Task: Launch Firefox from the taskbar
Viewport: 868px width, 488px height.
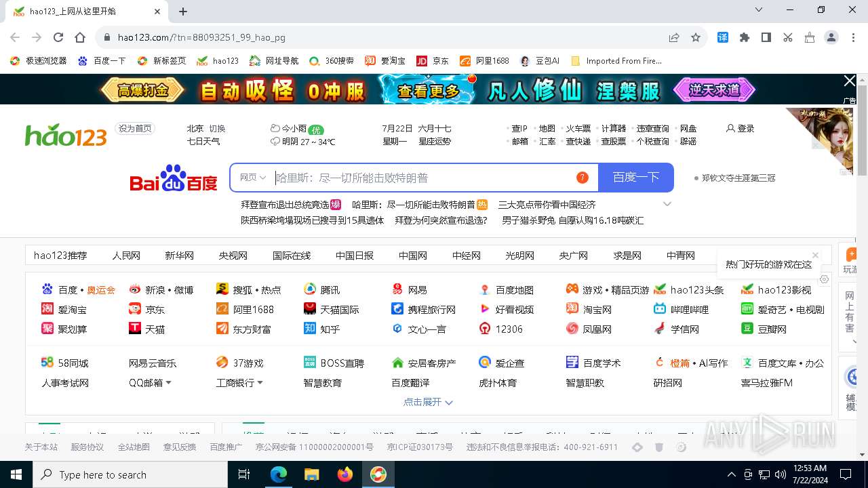Action: (x=345, y=474)
